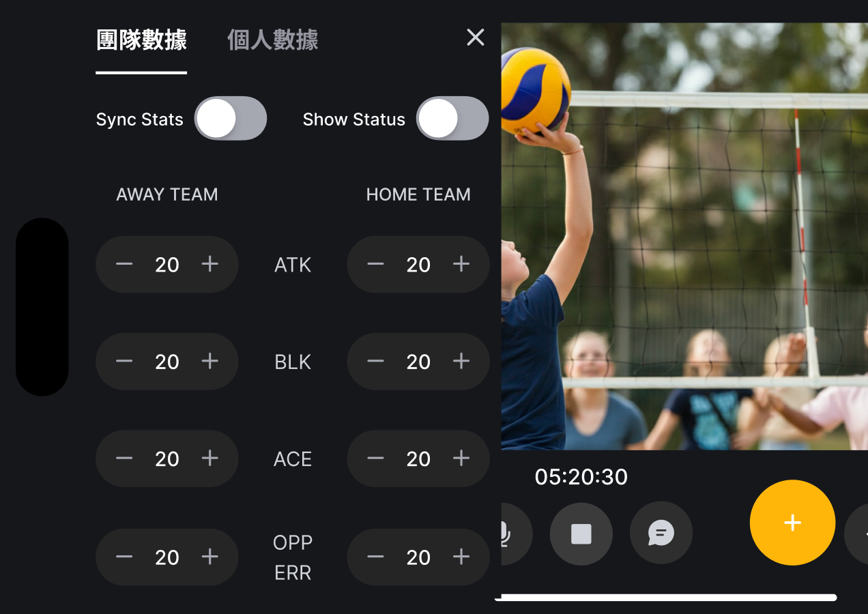Image resolution: width=868 pixels, height=614 pixels.
Task: Increase Home Team ATK count
Action: pyautogui.click(x=461, y=264)
